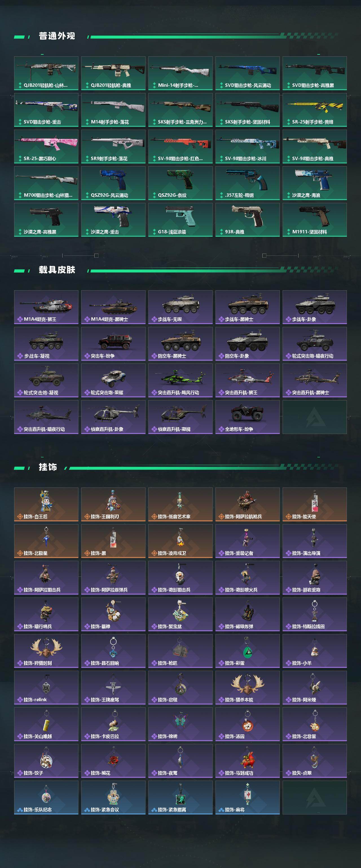Image resolution: width=361 pixels, height=868 pixels.
Task: Choose the G18-浅蓝涂装 pistol card
Action: pos(180,220)
